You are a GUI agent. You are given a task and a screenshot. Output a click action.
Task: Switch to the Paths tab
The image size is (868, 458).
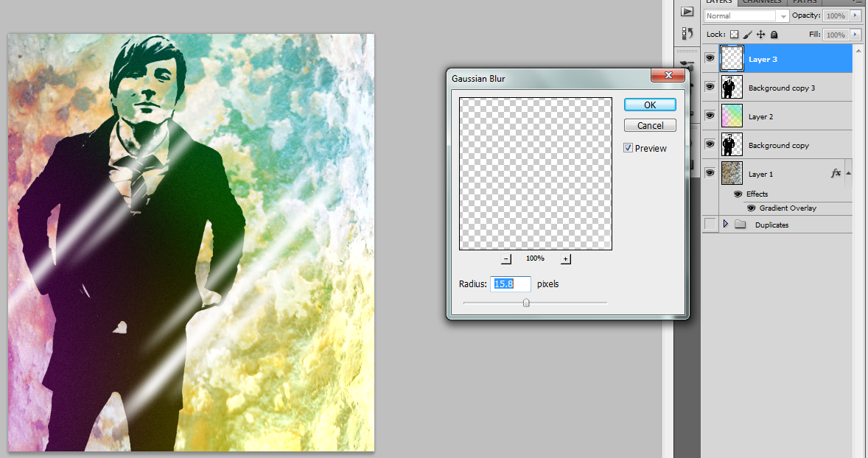(x=805, y=1)
